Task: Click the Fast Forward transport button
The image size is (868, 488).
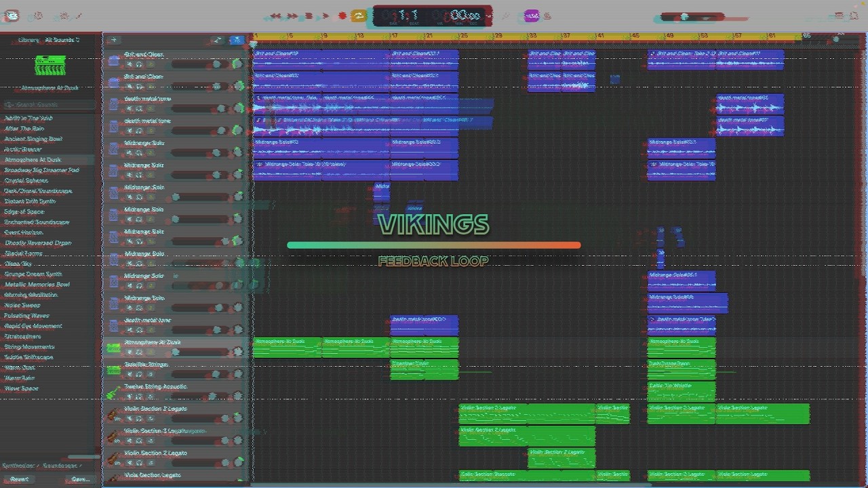Action: click(x=292, y=16)
